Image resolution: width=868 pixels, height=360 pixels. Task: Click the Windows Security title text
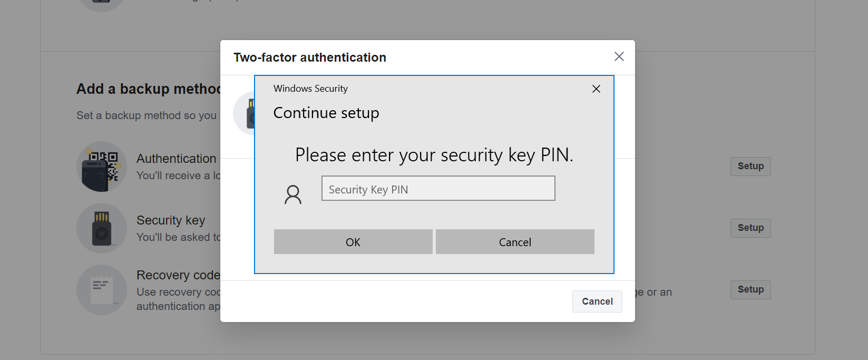(310, 89)
